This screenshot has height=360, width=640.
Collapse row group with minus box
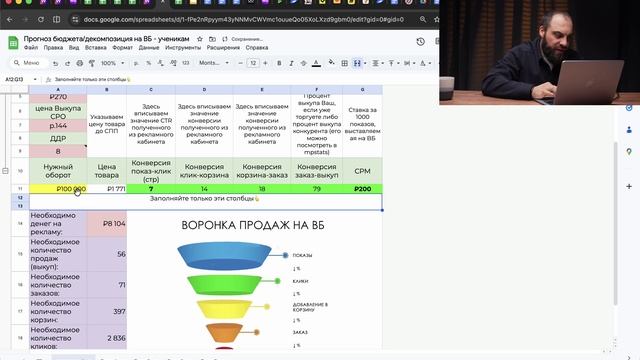click(x=5, y=171)
